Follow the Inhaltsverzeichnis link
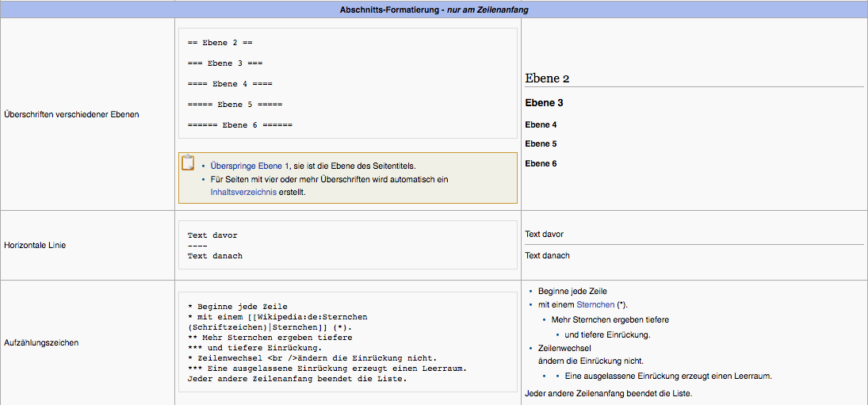 [243, 192]
